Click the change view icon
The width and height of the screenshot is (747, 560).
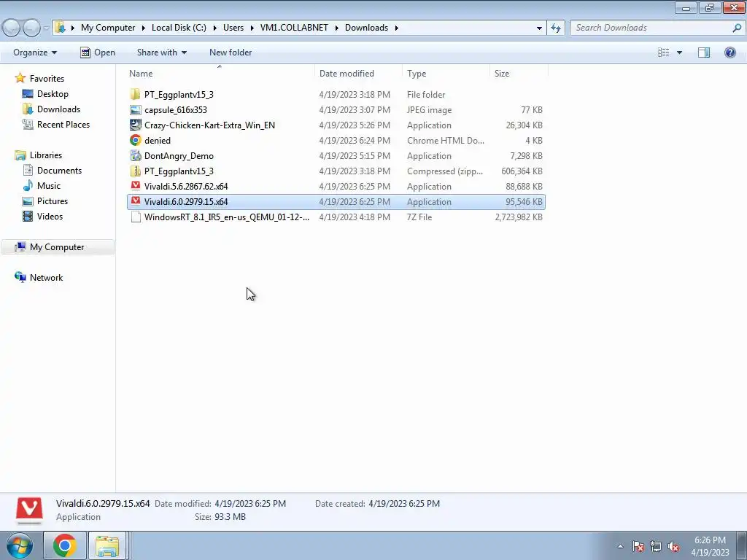coord(664,52)
